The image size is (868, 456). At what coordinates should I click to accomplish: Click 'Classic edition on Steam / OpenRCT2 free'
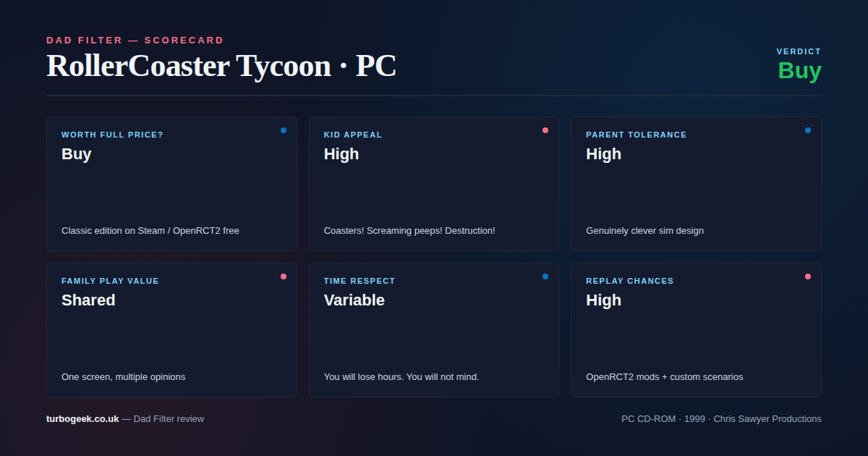(150, 231)
